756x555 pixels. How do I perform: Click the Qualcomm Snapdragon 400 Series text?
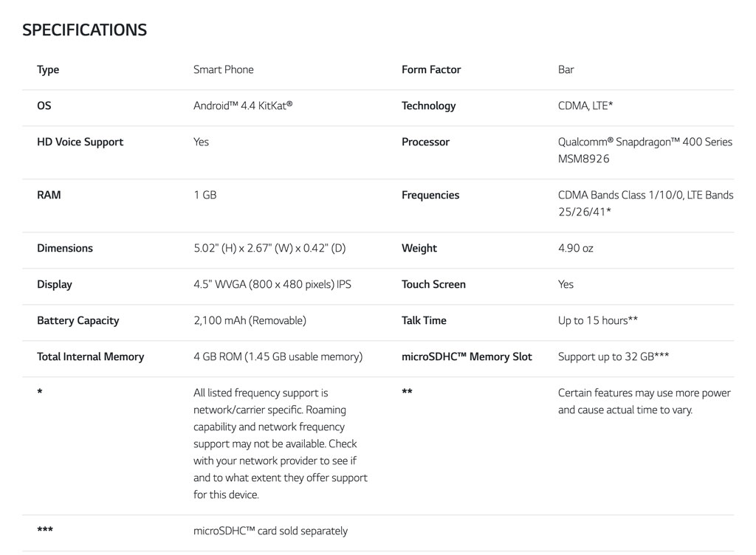(645, 142)
